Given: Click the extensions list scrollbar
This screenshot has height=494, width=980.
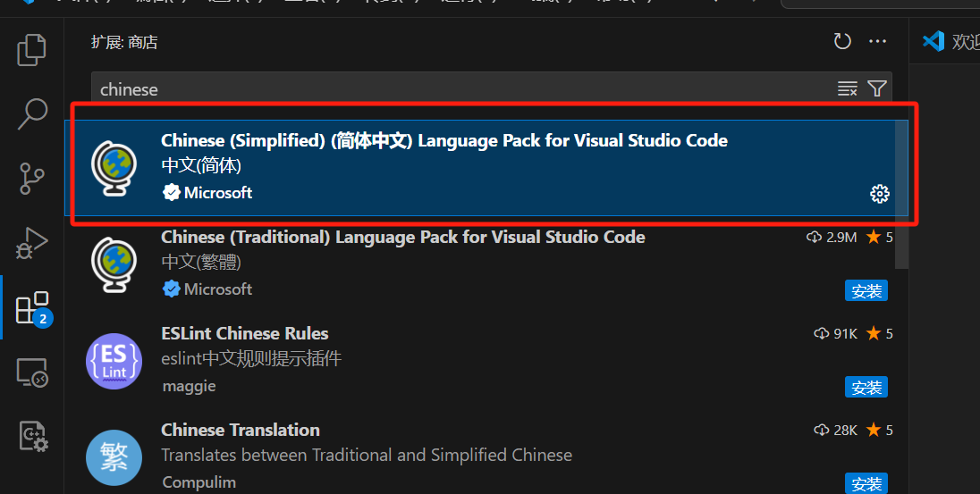Looking at the screenshot, I should tap(901, 194).
